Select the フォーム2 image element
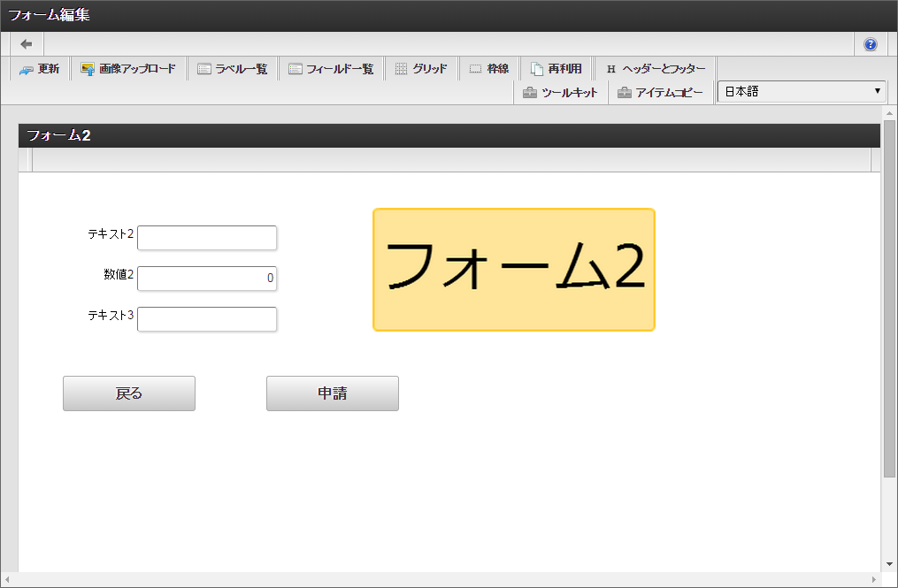898x588 pixels. point(513,269)
